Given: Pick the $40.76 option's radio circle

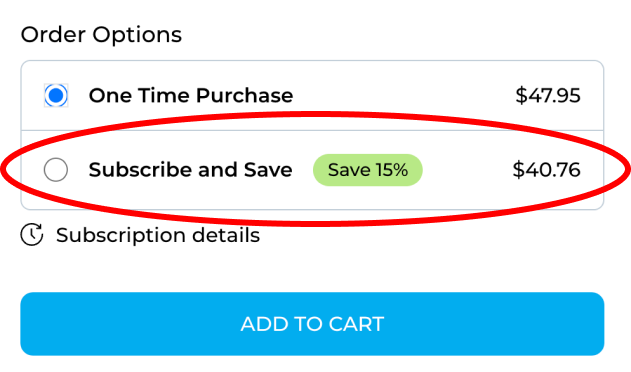Looking at the screenshot, I should (x=56, y=169).
